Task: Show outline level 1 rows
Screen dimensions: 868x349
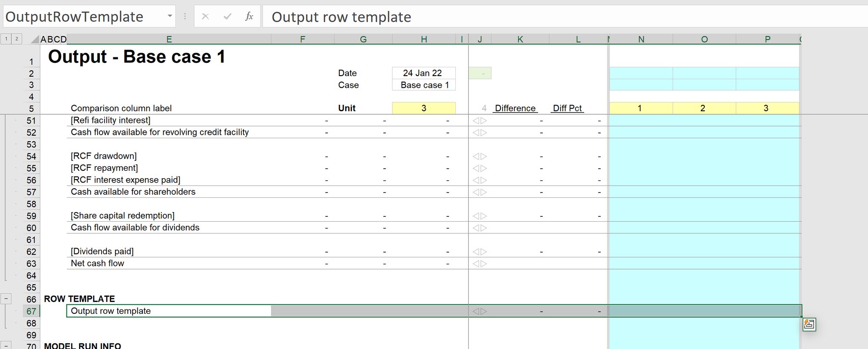Action: (6, 39)
